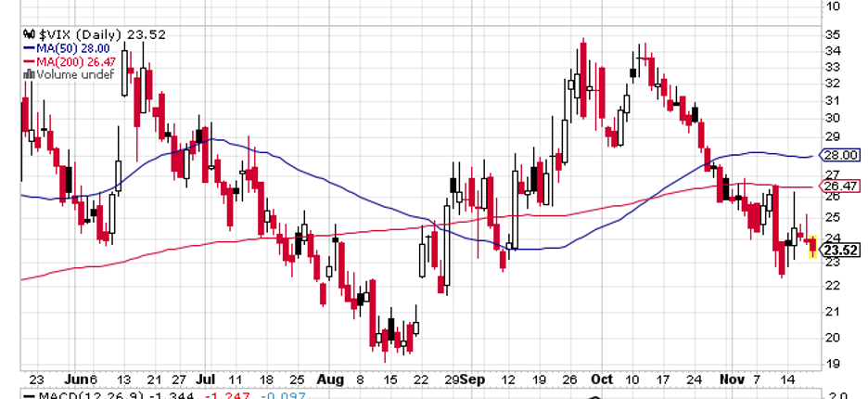Click date label 14 in November
The height and width of the screenshot is (399, 868).
coord(789,380)
